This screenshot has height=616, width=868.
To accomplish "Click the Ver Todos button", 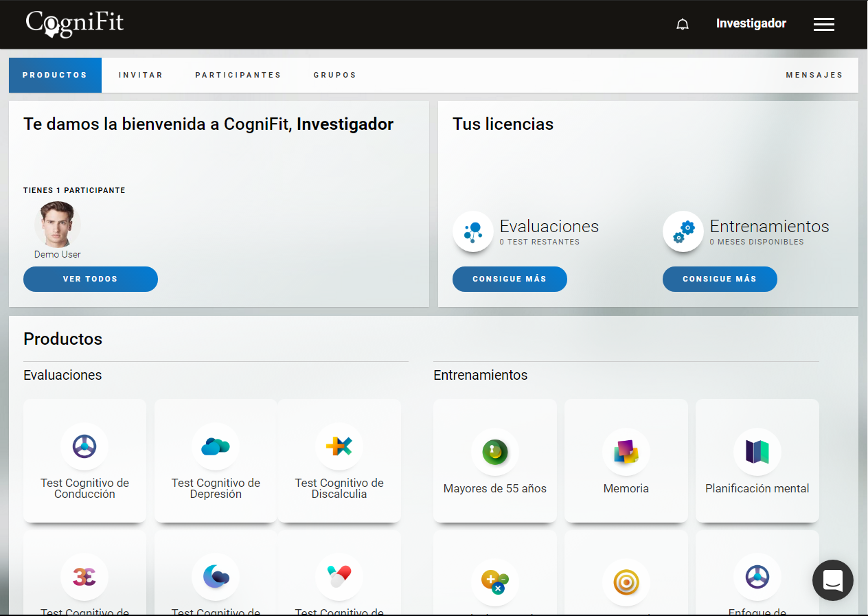I will click(91, 279).
